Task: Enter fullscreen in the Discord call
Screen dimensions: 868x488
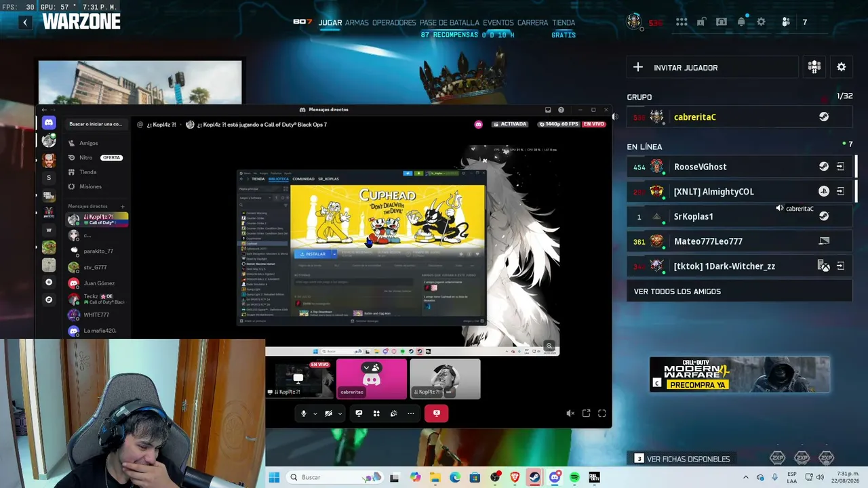Action: pos(602,413)
